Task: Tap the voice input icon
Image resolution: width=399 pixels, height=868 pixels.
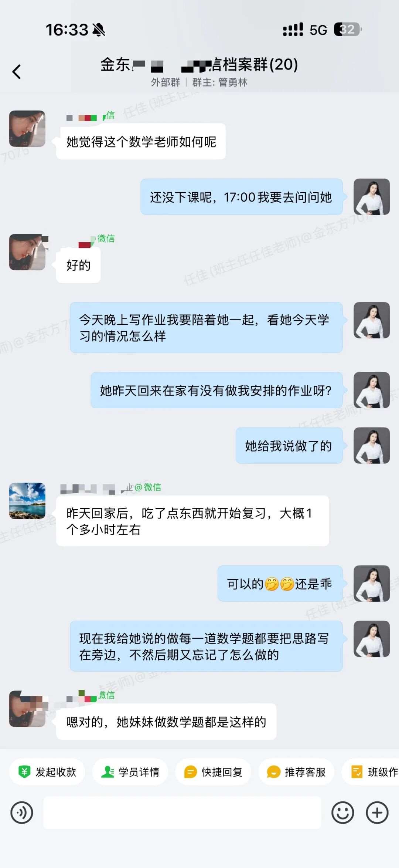Action: coord(22,813)
